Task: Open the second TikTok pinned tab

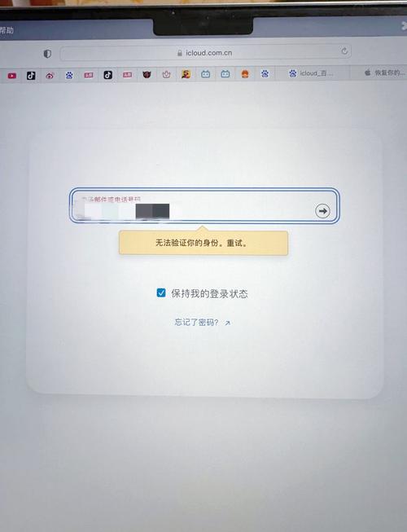Action: pos(108,75)
